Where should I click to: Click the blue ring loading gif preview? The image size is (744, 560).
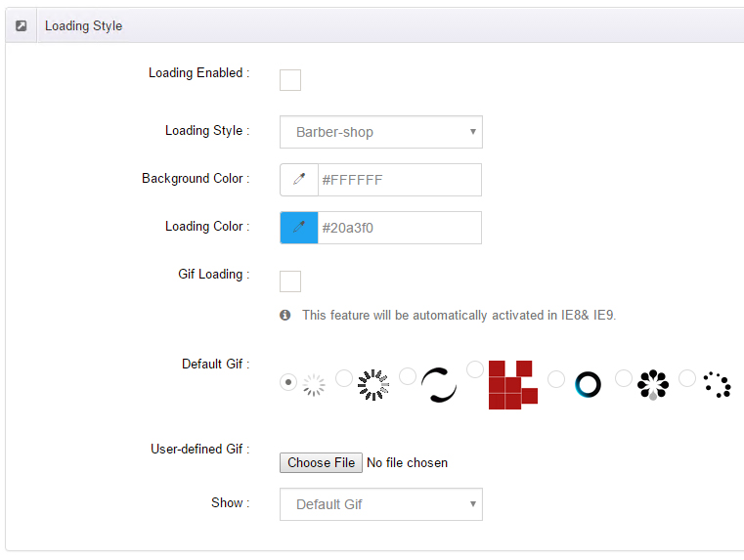pos(588,384)
